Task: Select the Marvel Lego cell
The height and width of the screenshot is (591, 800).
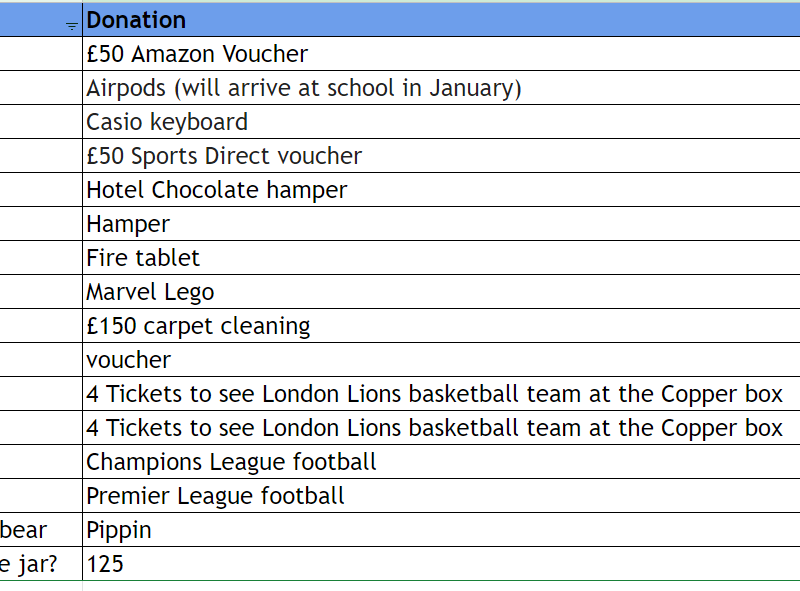Action: [440, 292]
